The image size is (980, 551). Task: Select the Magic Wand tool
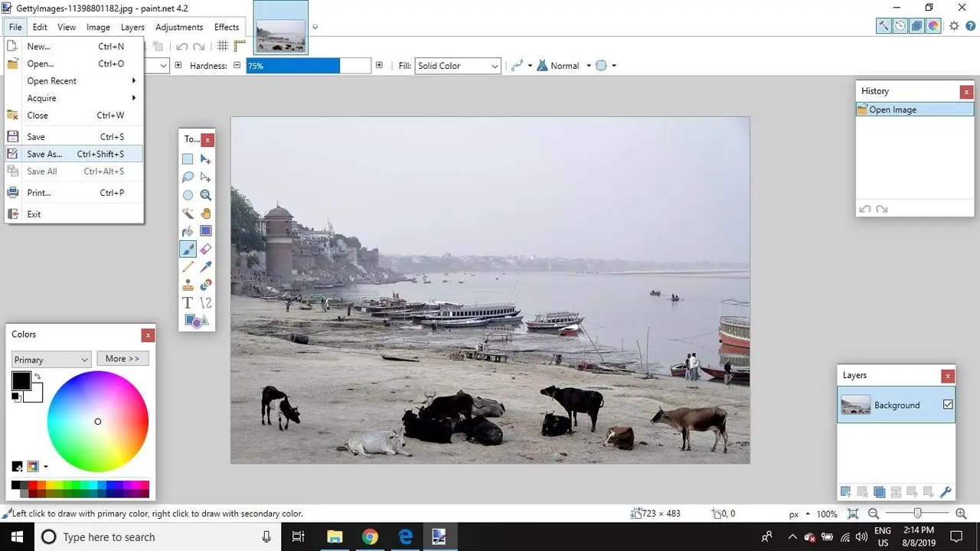(x=188, y=213)
